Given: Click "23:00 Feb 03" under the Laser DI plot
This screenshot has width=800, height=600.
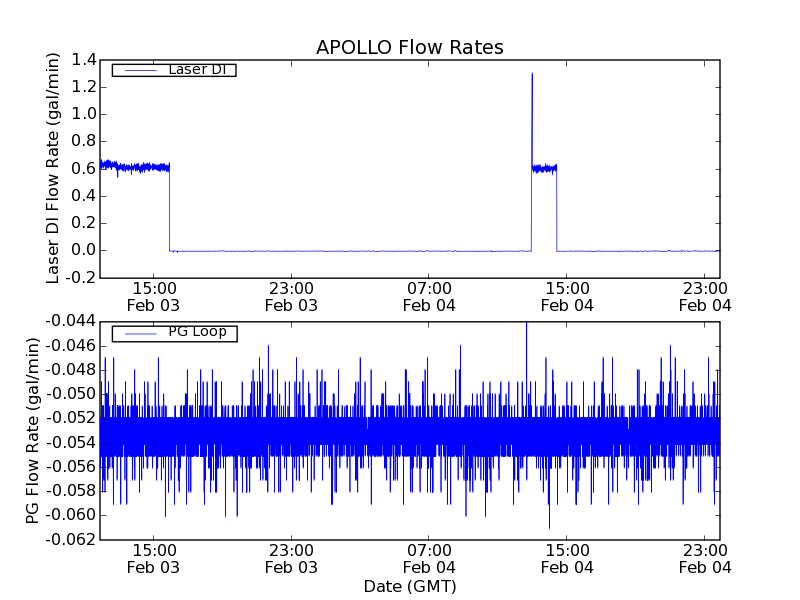Looking at the screenshot, I should pos(291,297).
